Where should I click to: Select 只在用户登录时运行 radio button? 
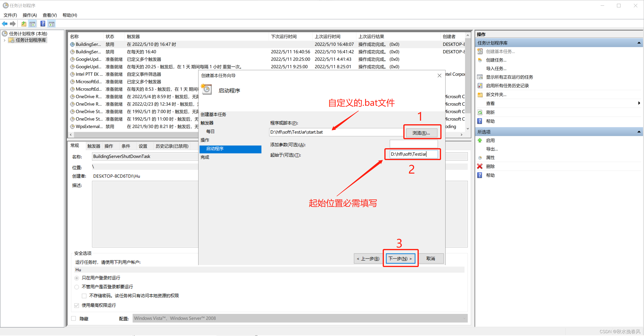(77, 278)
